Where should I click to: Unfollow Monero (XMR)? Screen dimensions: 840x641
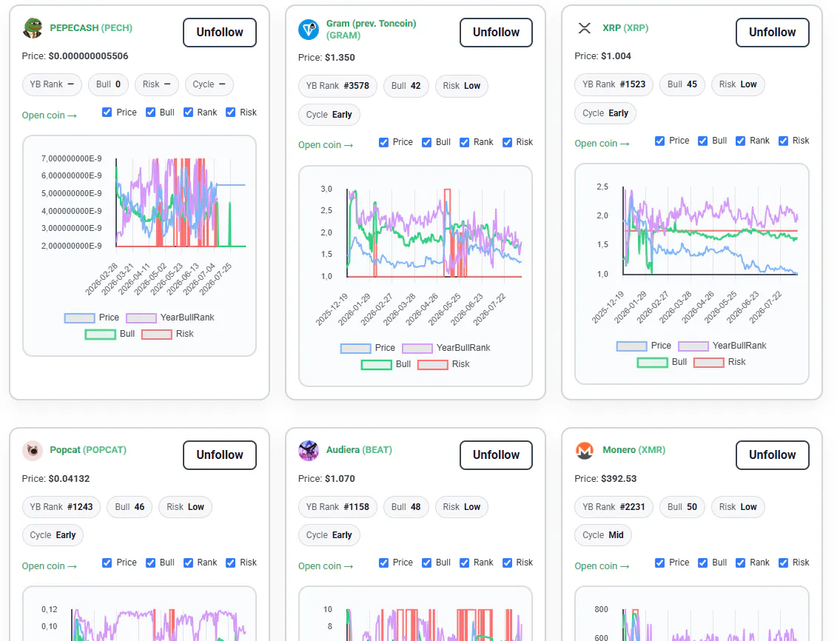click(772, 455)
